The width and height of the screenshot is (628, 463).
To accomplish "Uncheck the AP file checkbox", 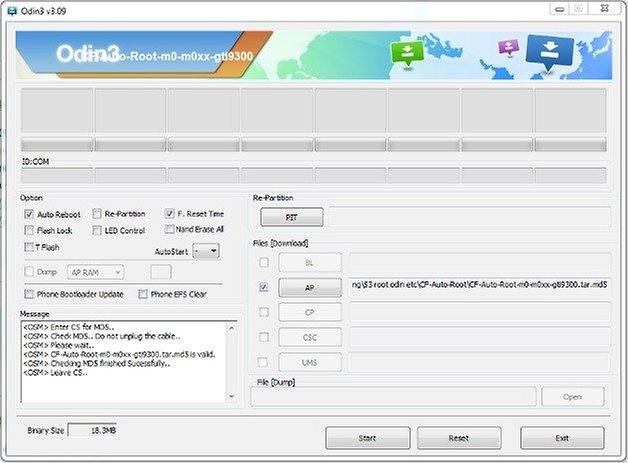I will (264, 287).
